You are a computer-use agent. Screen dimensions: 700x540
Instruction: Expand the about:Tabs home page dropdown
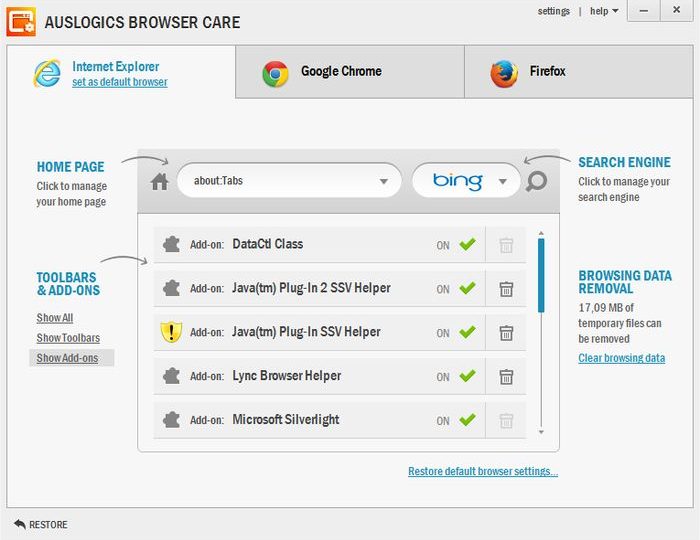[384, 182]
